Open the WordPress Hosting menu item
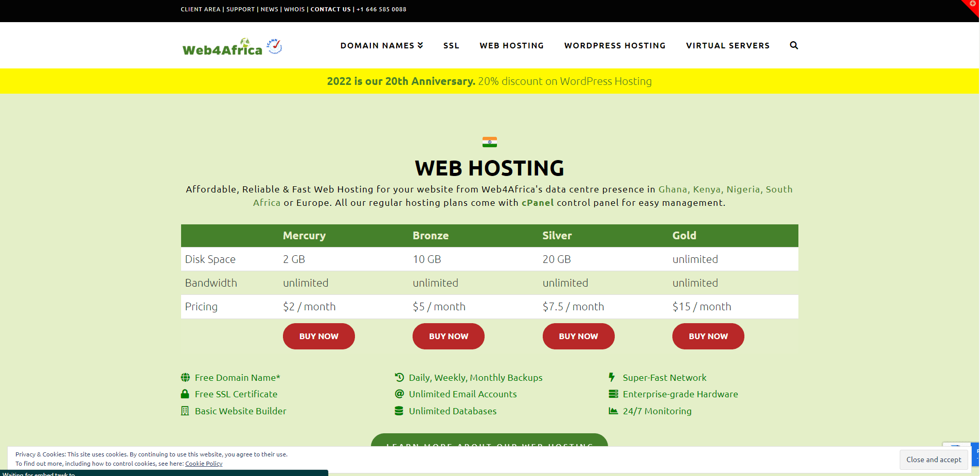Image resolution: width=980 pixels, height=476 pixels. [x=614, y=45]
